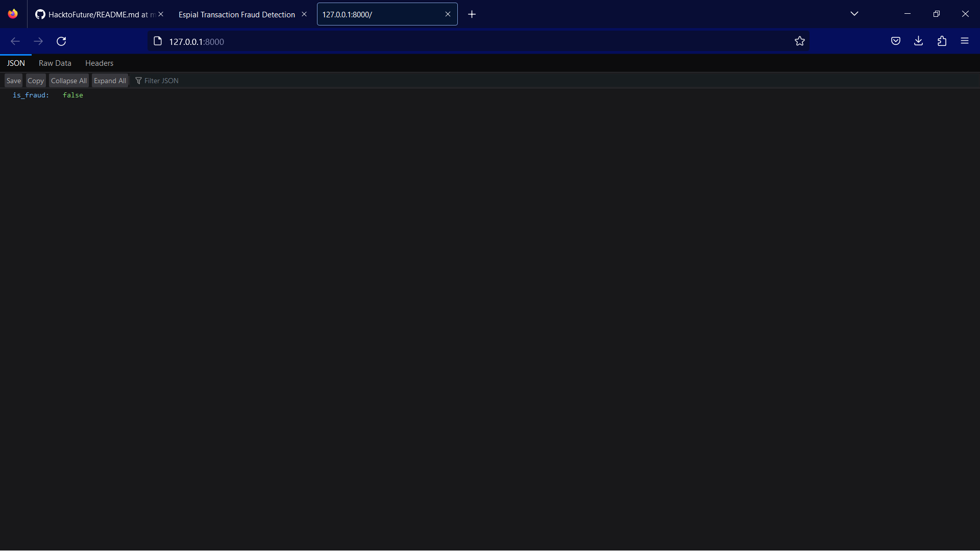Click the Filter JSON funnel icon
The image size is (980, 551).
[139, 80]
